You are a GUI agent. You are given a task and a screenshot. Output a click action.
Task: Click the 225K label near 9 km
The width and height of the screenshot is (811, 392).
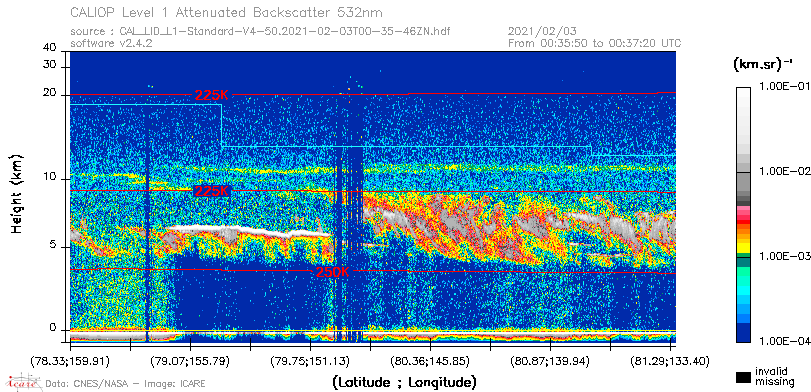tap(212, 191)
